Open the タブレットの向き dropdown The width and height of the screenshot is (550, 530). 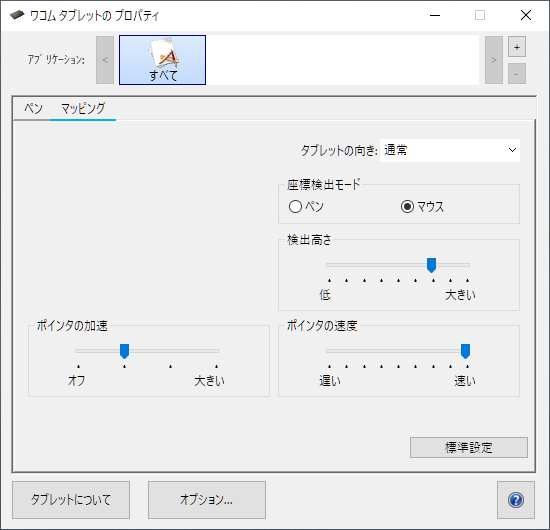(450, 150)
